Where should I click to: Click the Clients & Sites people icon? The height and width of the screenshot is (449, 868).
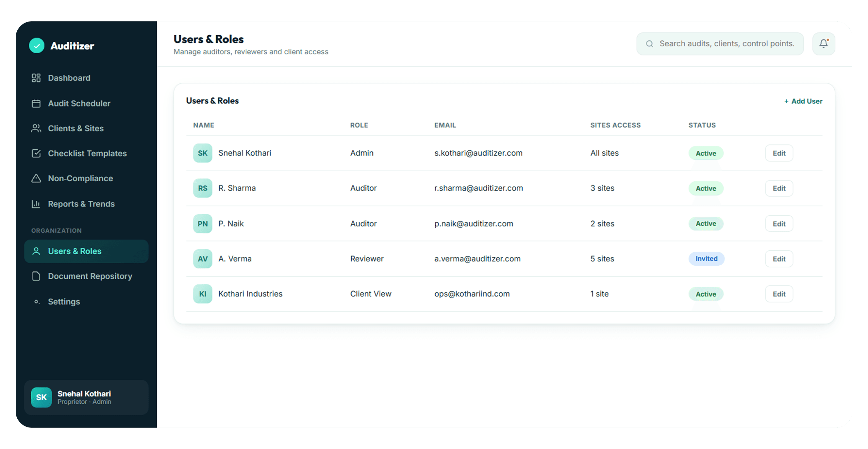coord(36,128)
